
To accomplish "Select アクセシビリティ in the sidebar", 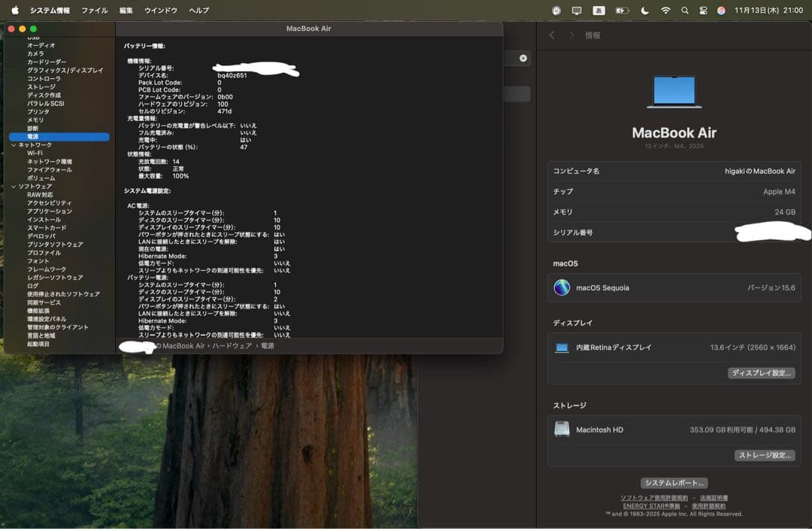I will [49, 203].
